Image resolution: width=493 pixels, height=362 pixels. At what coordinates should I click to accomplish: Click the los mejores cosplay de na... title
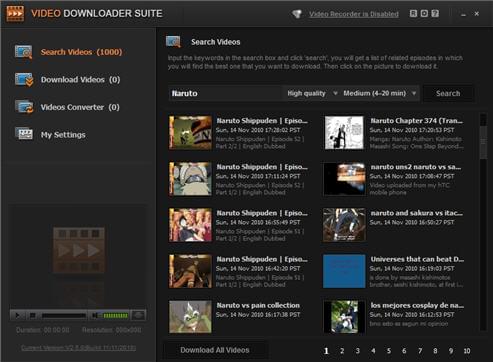tap(417, 305)
